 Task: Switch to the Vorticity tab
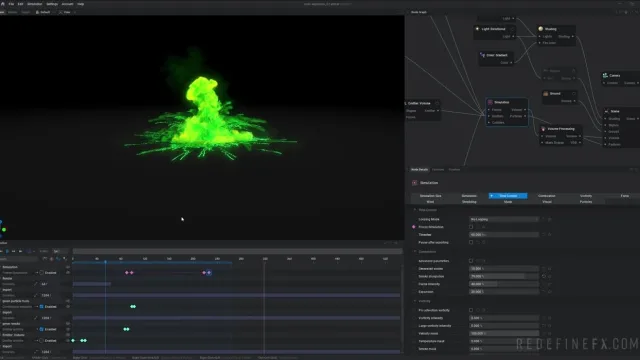point(586,196)
